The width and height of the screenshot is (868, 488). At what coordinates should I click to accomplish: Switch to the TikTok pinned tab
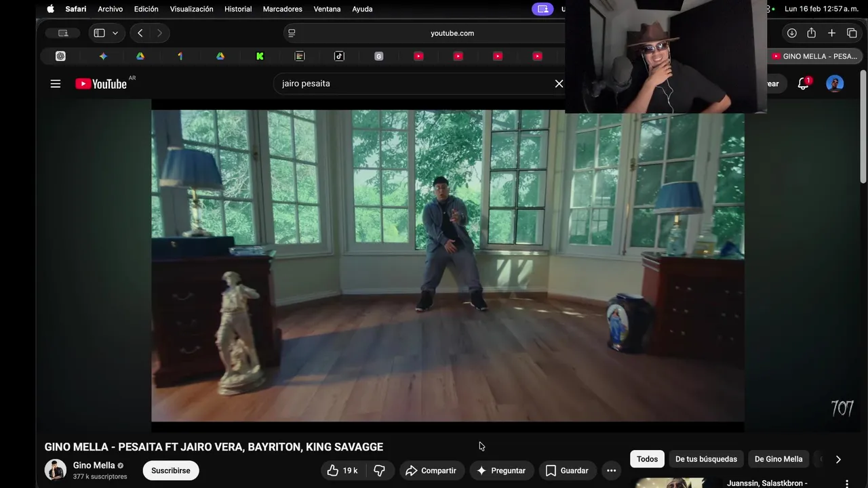339,56
